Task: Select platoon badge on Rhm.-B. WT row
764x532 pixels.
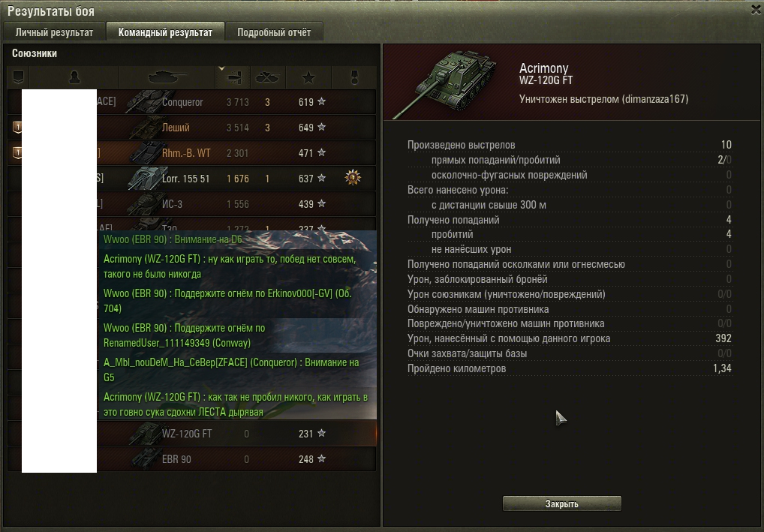Action: (x=17, y=153)
